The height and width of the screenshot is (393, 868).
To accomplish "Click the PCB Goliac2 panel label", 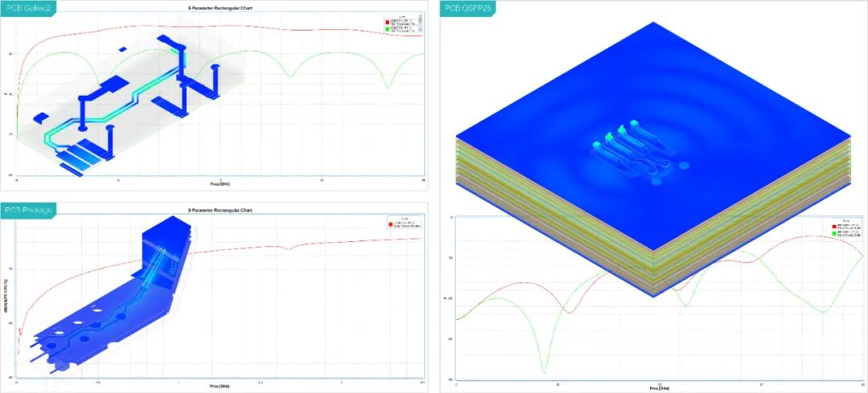I will [27, 7].
